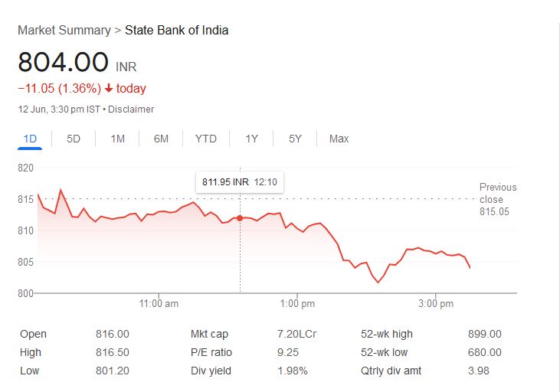Switch to the 5D tab
The image size is (560, 392).
[x=74, y=139]
